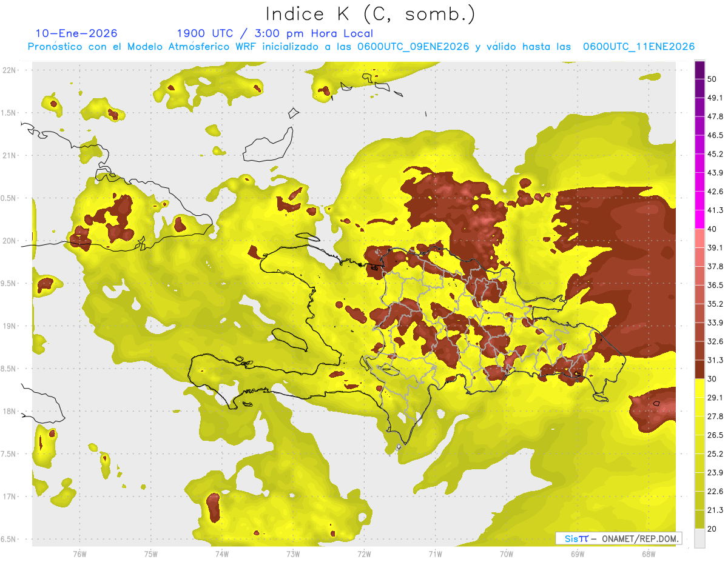Viewport: 728px width, 562px height.
Task: Select the date text "10-Ene-2026"
Action: pyautogui.click(x=76, y=33)
